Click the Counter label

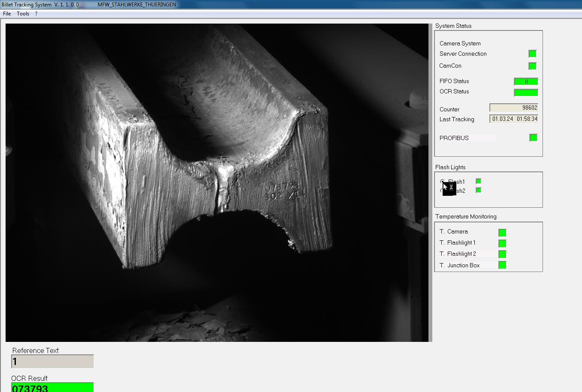[449, 109]
